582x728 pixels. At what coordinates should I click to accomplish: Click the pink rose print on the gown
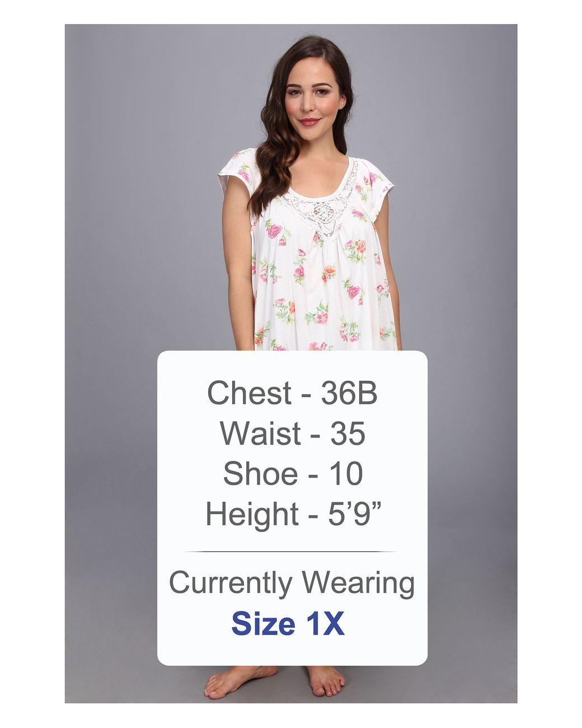tap(274, 231)
